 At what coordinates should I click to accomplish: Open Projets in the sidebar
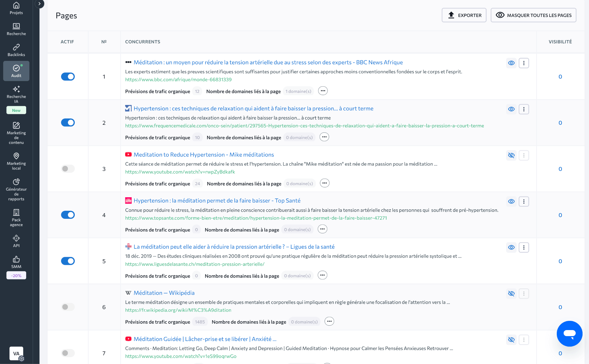16,8
